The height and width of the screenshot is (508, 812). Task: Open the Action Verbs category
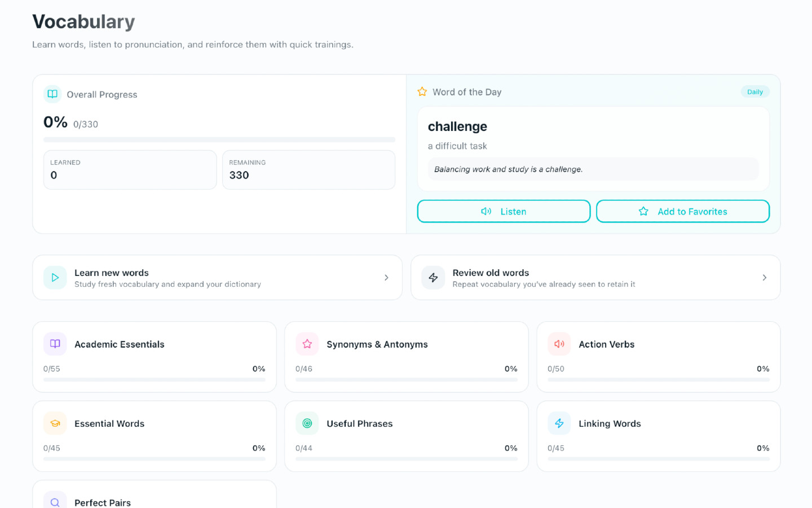659,357
